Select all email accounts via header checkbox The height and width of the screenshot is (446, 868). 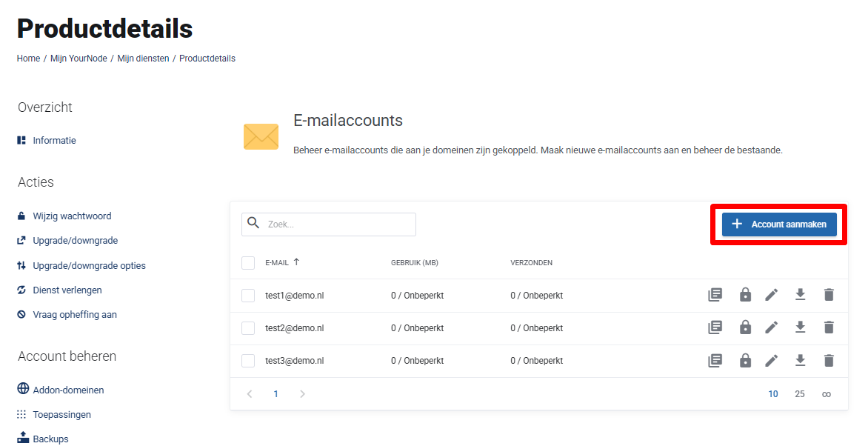248,262
